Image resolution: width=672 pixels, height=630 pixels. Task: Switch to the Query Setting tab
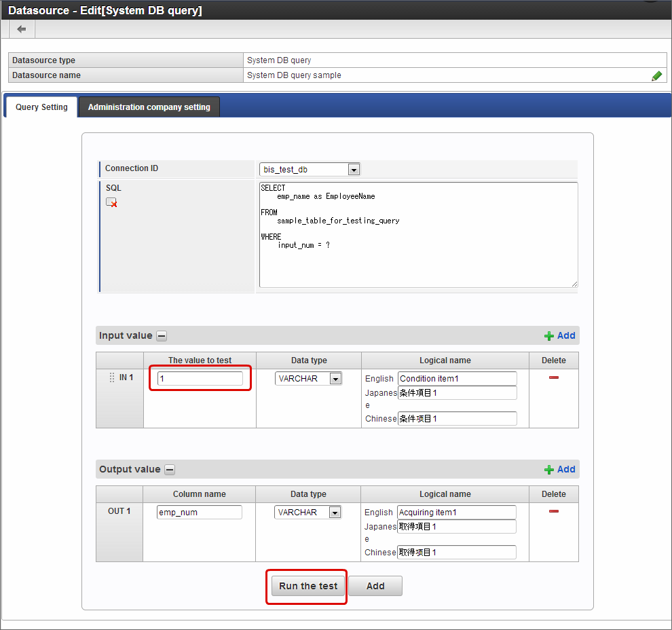[41, 107]
